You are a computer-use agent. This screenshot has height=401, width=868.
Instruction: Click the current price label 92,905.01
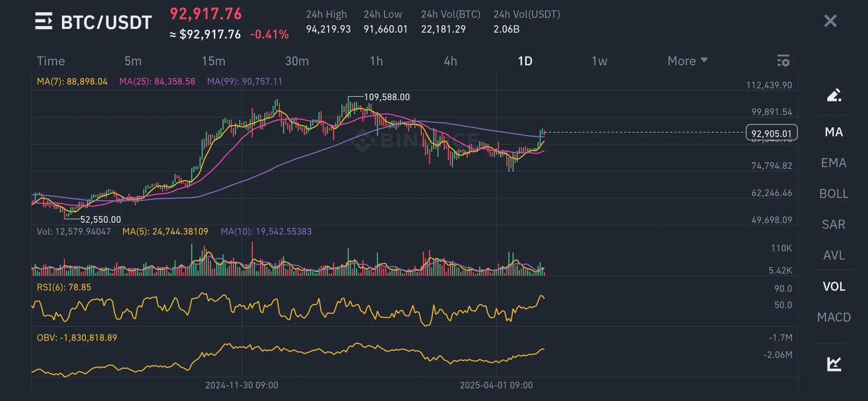click(771, 134)
